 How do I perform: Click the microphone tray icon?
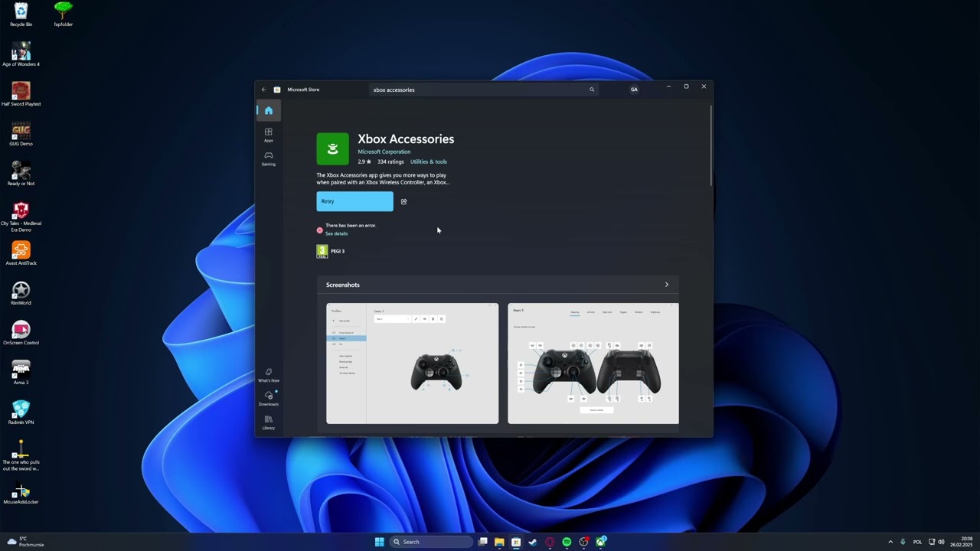903,542
